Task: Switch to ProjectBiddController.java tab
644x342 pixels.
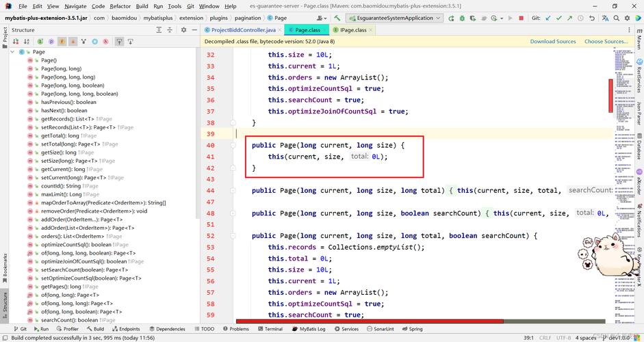Action: pyautogui.click(x=242, y=30)
